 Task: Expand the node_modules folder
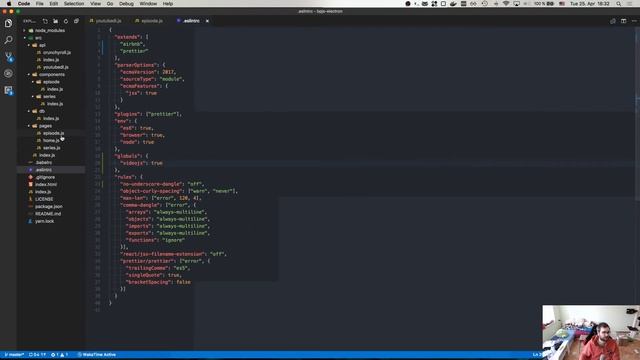(50, 31)
